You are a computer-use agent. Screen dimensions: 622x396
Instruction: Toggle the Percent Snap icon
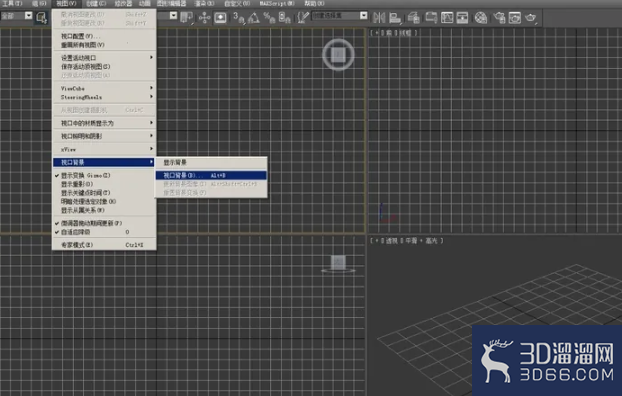click(x=269, y=17)
